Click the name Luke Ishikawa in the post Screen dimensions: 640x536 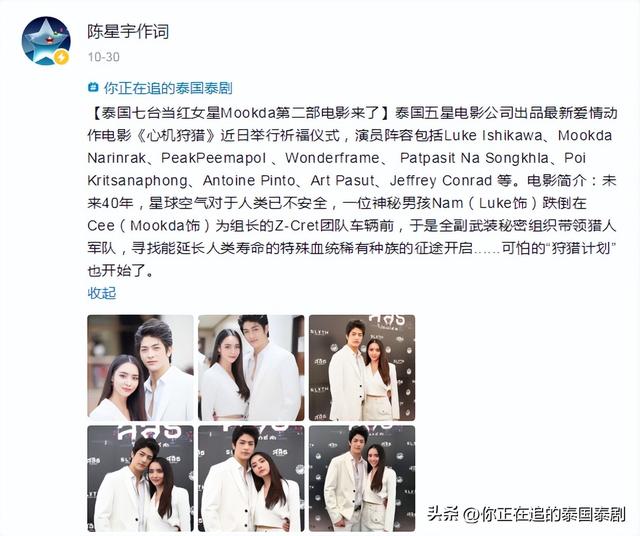point(493,136)
